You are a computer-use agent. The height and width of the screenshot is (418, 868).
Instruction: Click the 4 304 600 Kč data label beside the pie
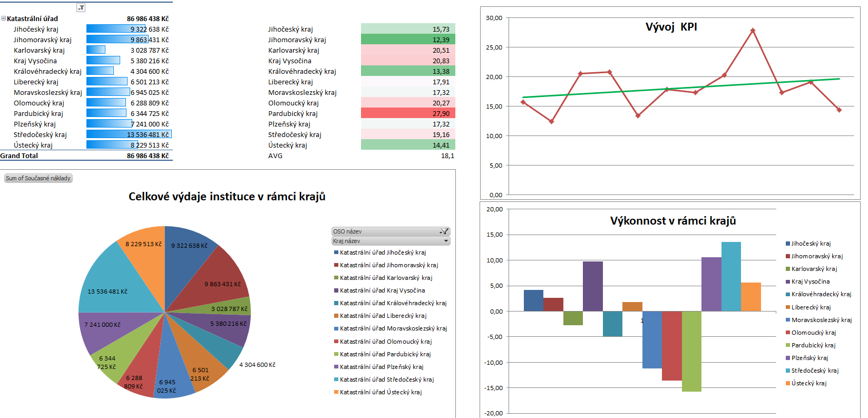257,365
